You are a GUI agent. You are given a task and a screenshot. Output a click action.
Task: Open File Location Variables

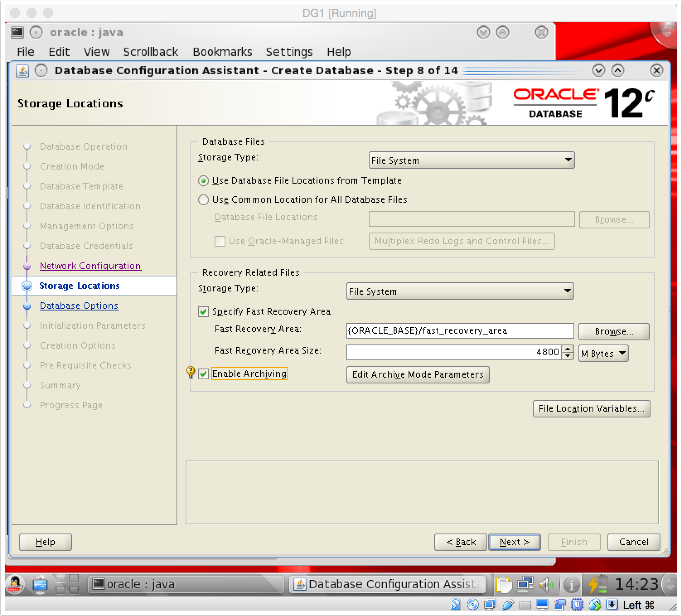click(x=591, y=409)
